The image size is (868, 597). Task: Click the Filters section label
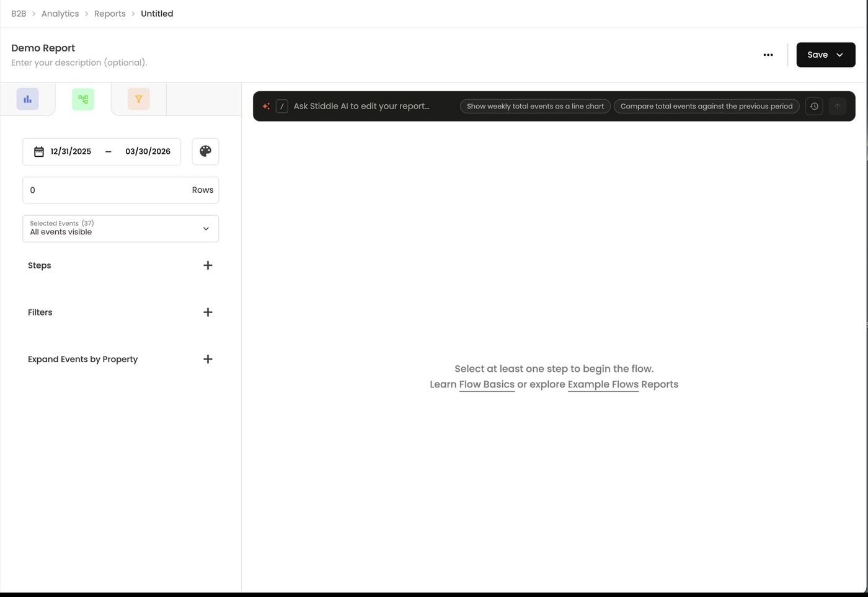pos(40,312)
